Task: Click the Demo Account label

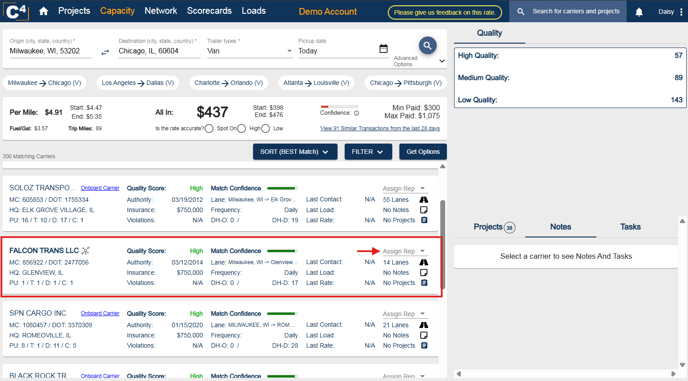Action: 328,12
